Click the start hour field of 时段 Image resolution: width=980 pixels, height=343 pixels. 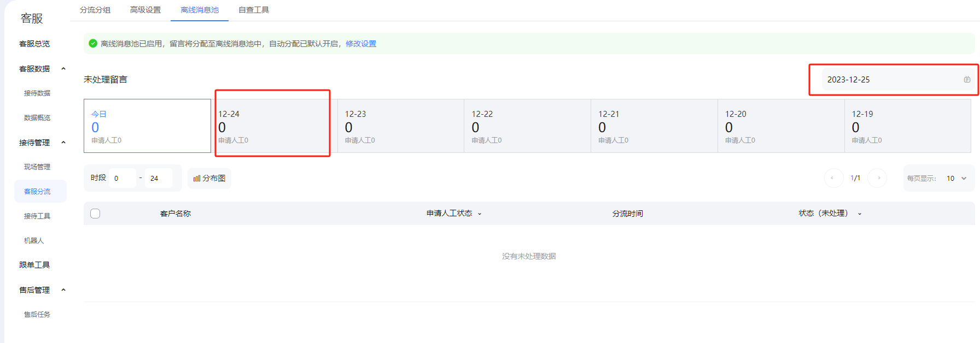click(x=122, y=179)
